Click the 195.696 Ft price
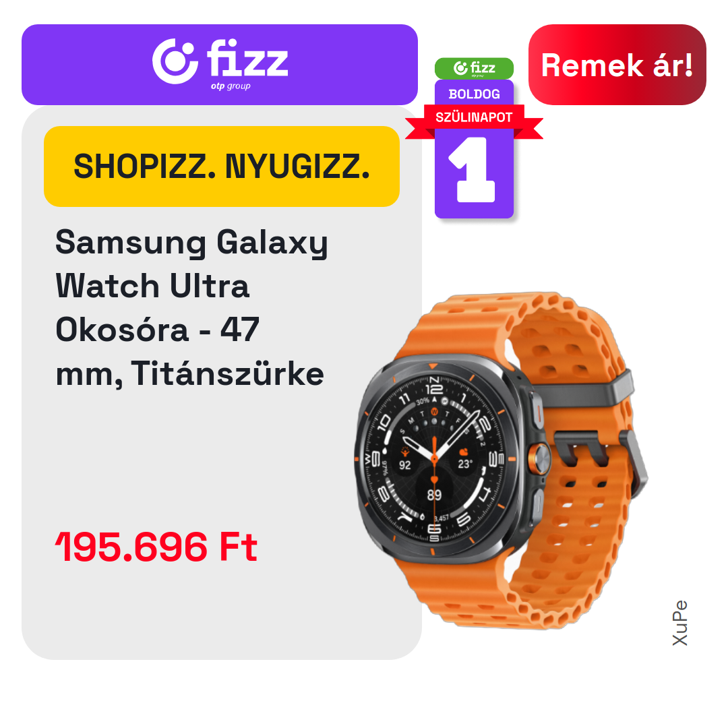Viewport: 728px width, 728px height. coord(156,547)
